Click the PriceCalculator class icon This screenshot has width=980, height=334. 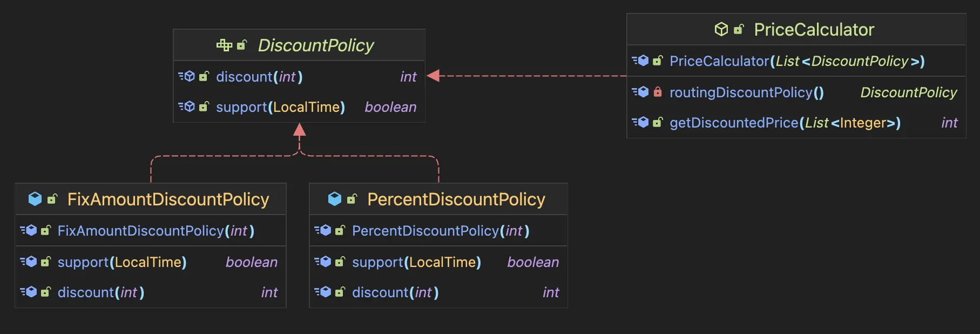coord(721,29)
